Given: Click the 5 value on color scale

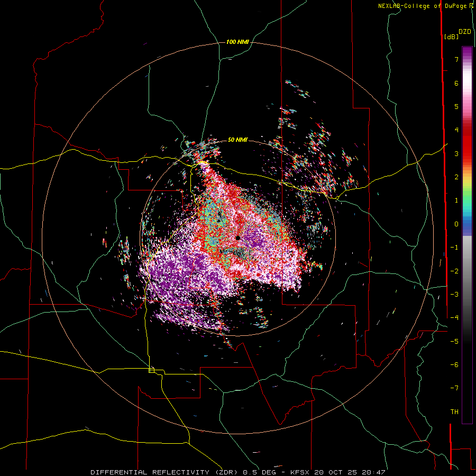Looking at the screenshot, I should [x=456, y=106].
